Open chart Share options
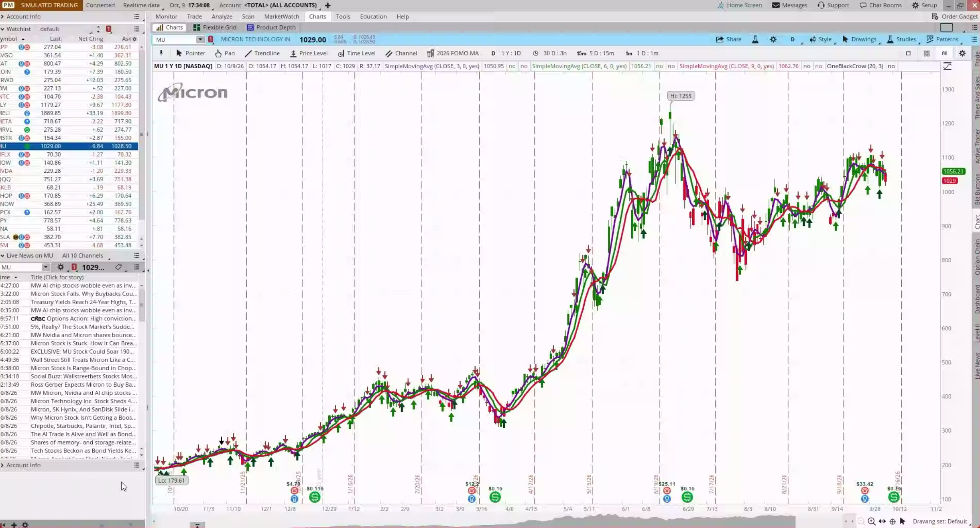980x528 pixels. [728, 39]
